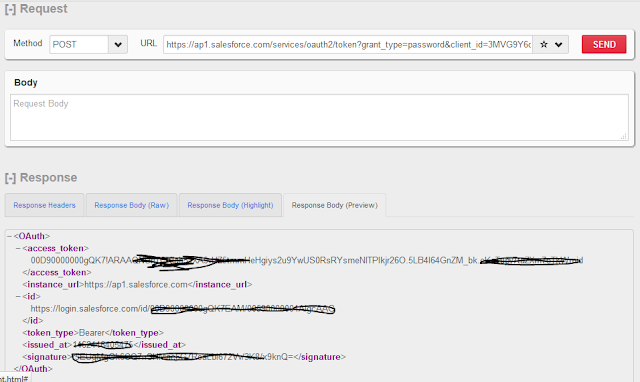Image resolution: width=640 pixels, height=382 pixels.
Task: Click into the URL input field
Action: (x=348, y=44)
